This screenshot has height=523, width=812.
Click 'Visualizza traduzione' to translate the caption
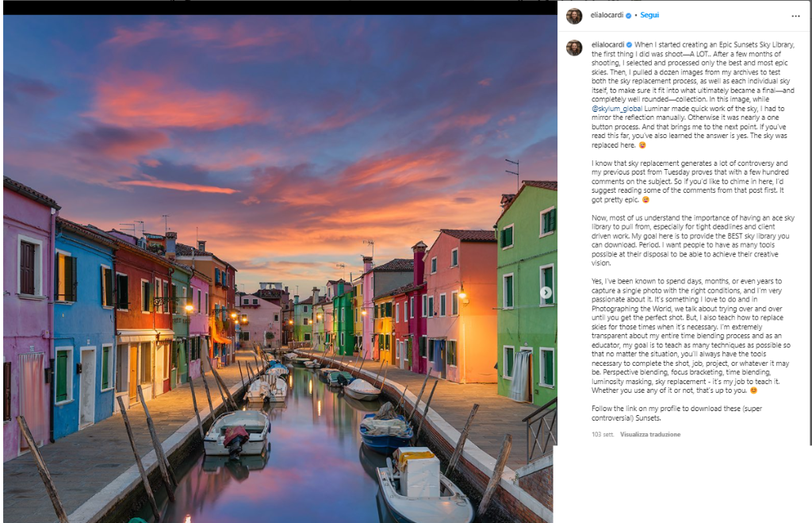coord(650,435)
